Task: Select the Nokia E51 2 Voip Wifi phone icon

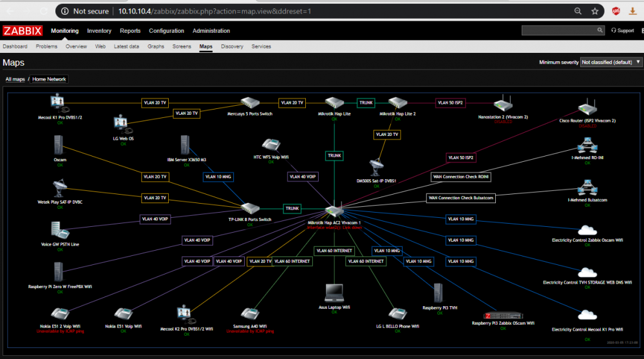Action: pyautogui.click(x=60, y=315)
